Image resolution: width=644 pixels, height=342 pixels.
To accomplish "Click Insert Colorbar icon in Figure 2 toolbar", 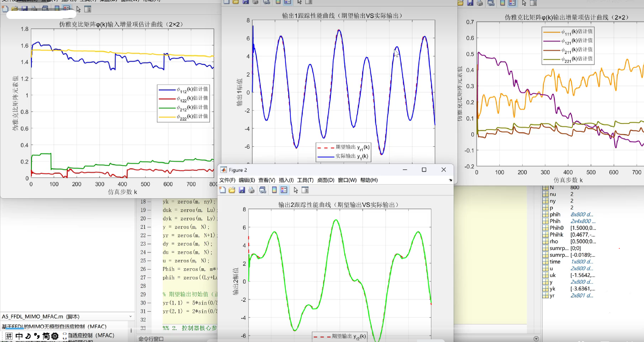I will (274, 190).
